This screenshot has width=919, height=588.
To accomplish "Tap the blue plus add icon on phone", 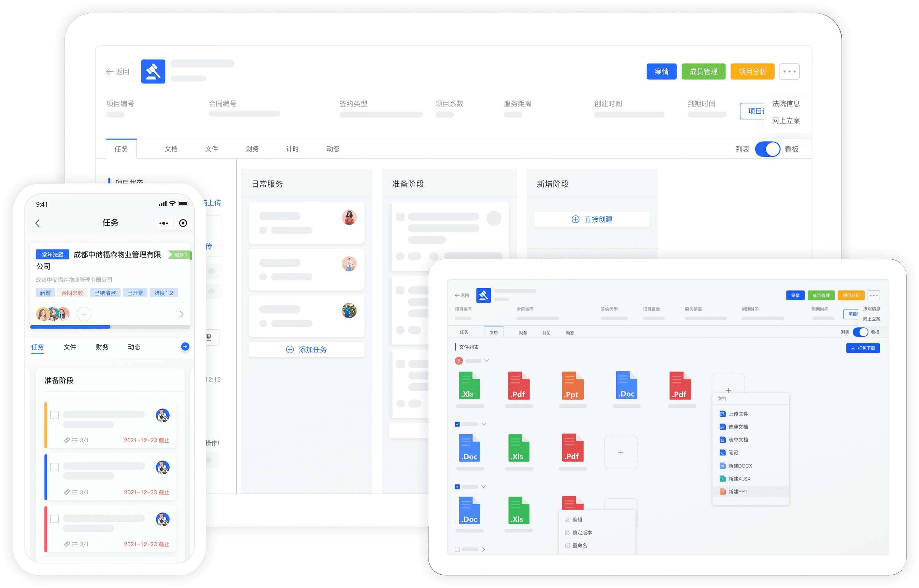I will pyautogui.click(x=185, y=346).
